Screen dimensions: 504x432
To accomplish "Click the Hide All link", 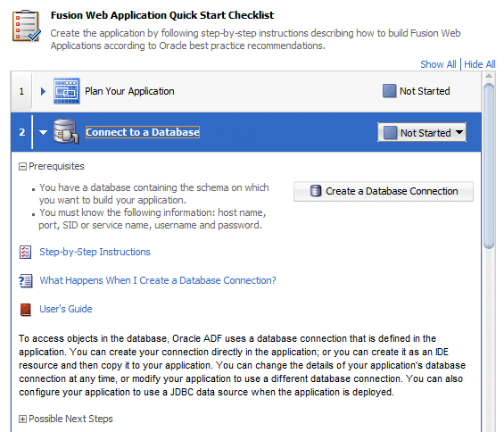I will tap(480, 64).
